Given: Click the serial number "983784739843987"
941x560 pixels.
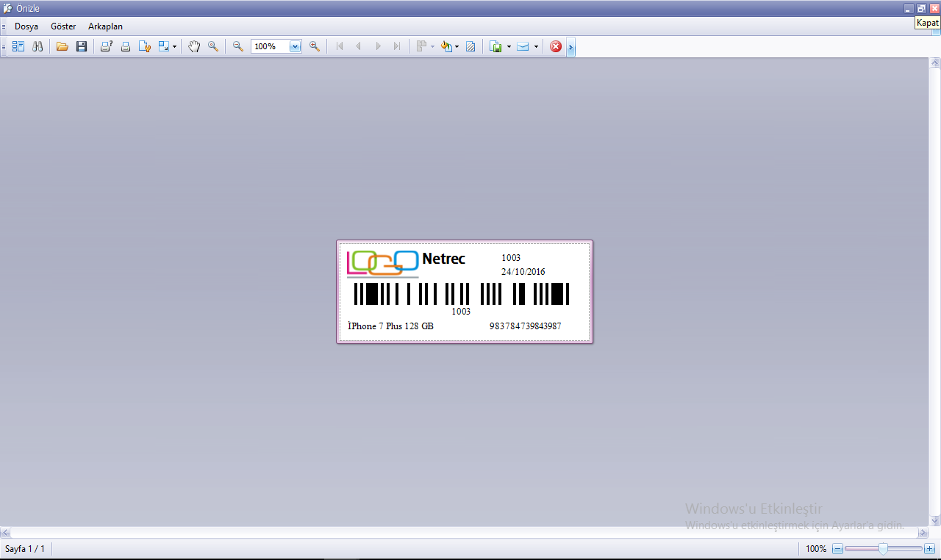Looking at the screenshot, I should pyautogui.click(x=526, y=326).
